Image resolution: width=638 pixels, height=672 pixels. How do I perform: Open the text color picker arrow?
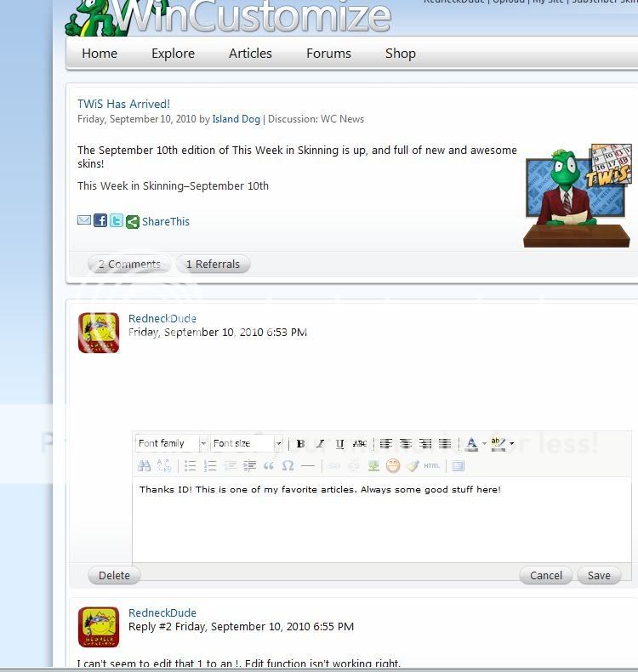click(x=484, y=443)
